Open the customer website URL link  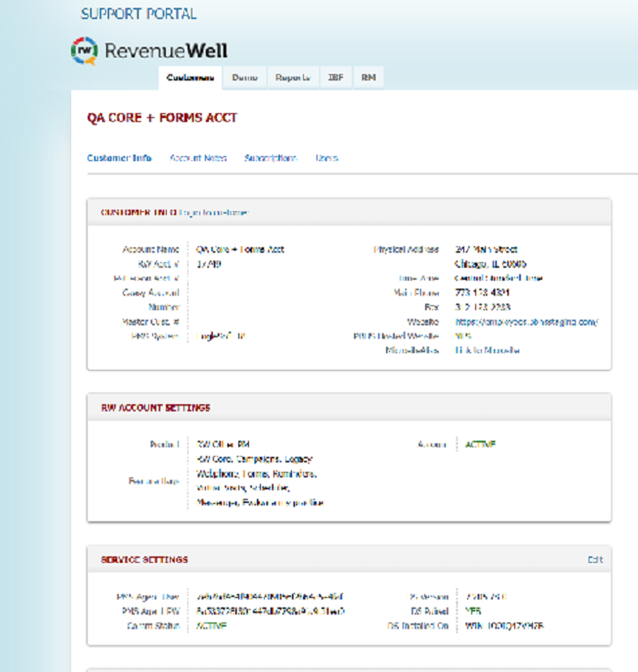tap(526, 322)
